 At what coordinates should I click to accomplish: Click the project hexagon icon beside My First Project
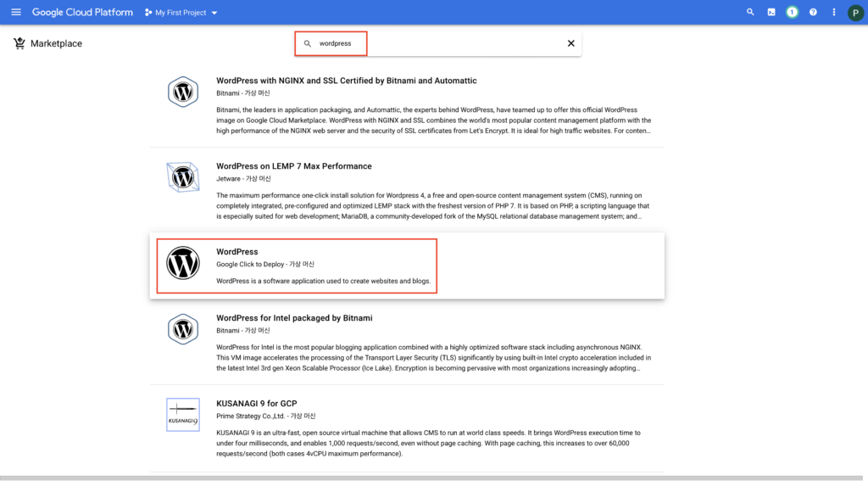[x=147, y=12]
